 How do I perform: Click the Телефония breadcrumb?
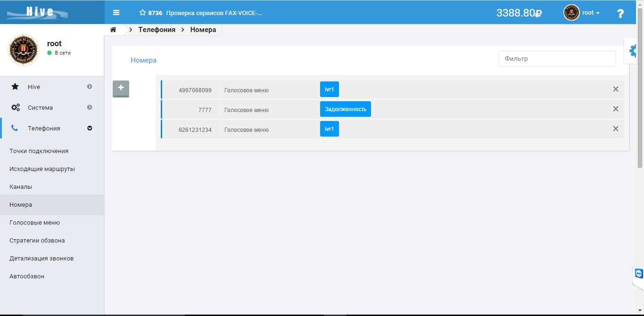click(157, 30)
